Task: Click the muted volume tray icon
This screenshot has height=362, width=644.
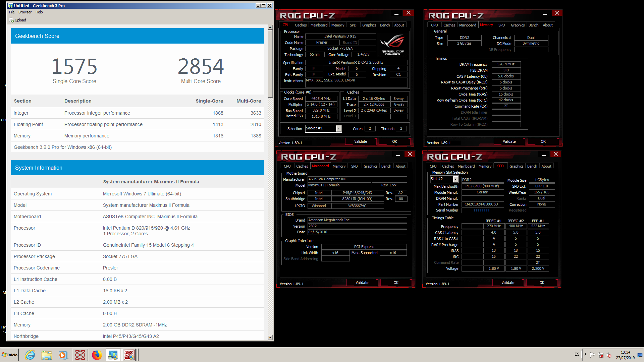Action: pyautogui.click(x=609, y=355)
